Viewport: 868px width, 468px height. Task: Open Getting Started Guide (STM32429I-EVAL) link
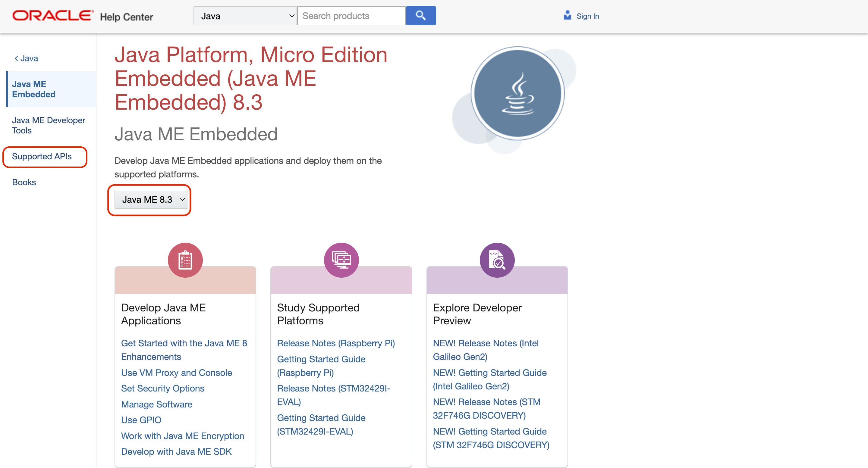click(321, 425)
